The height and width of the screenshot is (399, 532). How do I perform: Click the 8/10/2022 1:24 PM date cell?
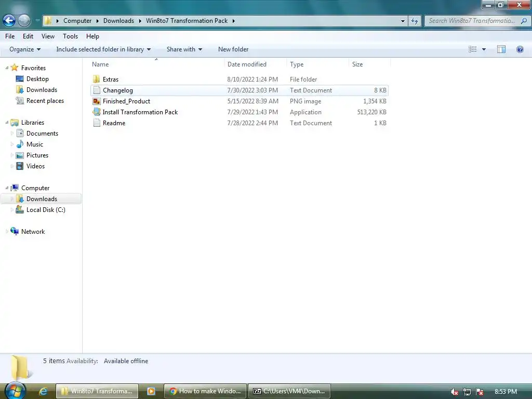pyautogui.click(x=252, y=79)
